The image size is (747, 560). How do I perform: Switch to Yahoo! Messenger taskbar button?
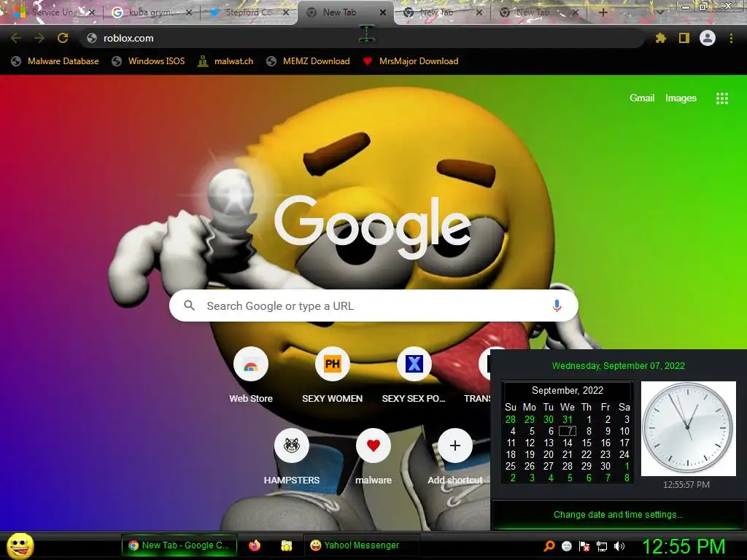362,545
